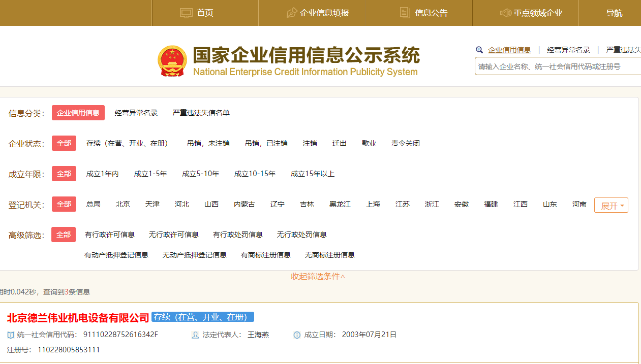Open 北京德兰伟业机电设备有限公司 result

pyautogui.click(x=78, y=318)
